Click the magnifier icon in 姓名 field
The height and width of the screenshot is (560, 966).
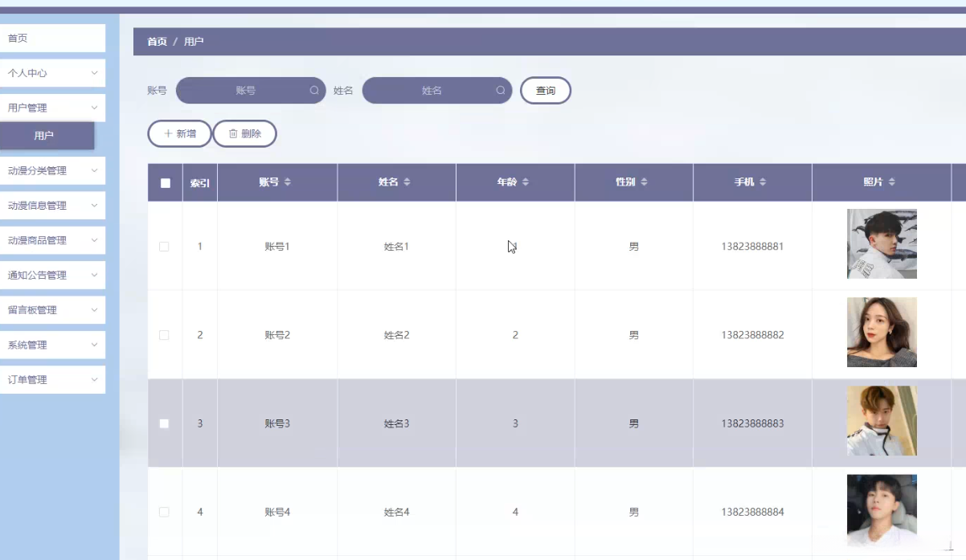tap(501, 91)
